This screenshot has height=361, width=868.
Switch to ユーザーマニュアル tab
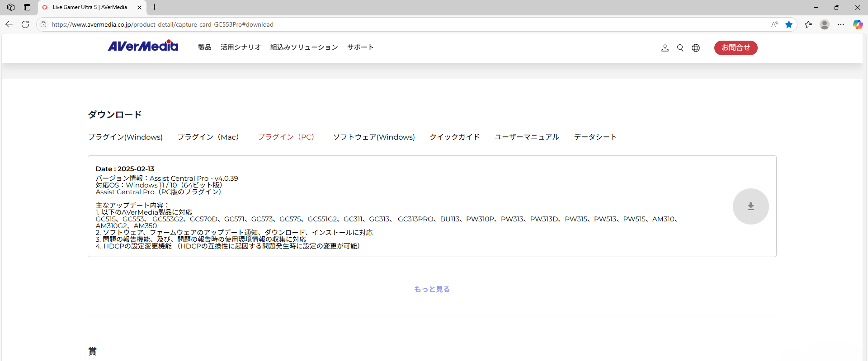pyautogui.click(x=527, y=137)
